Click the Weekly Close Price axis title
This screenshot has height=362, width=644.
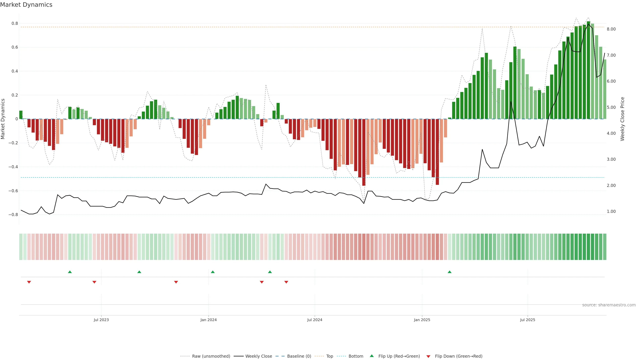622,119
